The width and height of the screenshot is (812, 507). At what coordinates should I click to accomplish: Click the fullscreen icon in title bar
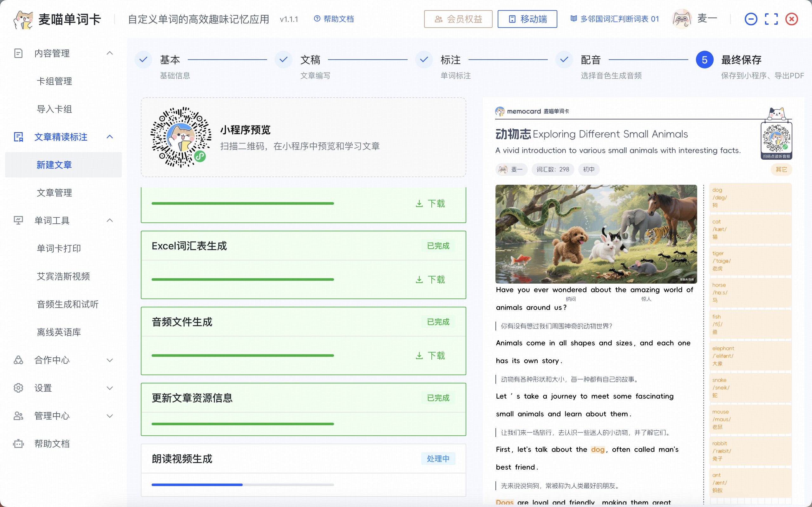coord(771,19)
